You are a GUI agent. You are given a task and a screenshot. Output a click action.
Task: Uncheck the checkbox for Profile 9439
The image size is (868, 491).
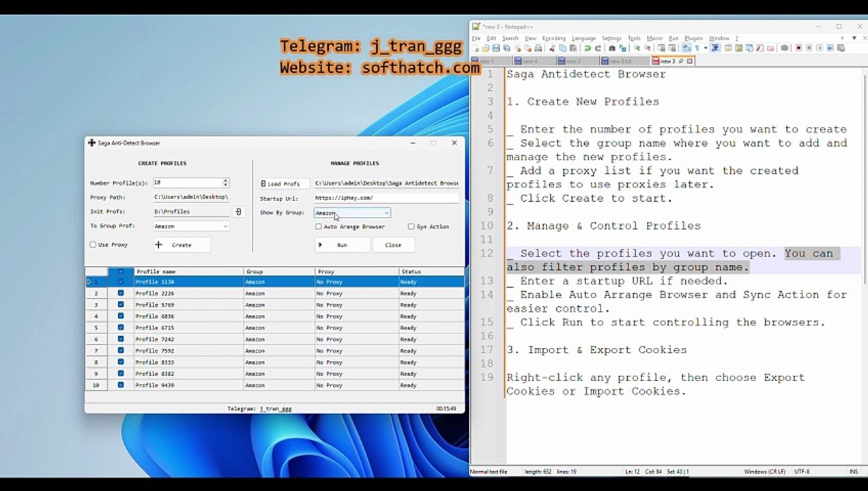(x=121, y=385)
